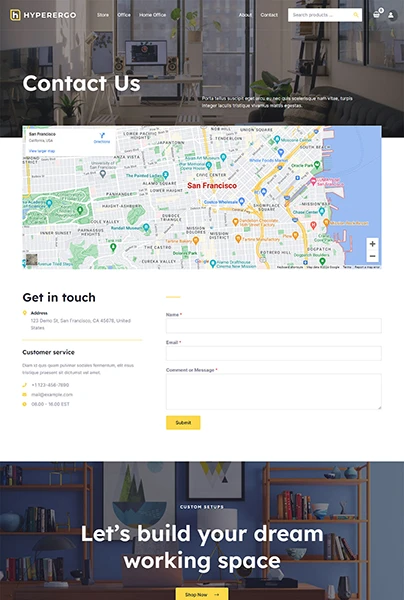Click the map Directions icon
404x600 pixels.
pos(102,135)
